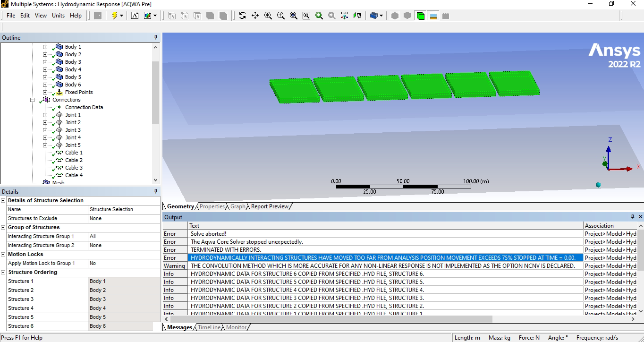The height and width of the screenshot is (342, 644).
Task: Select the 'Solve aborted!' error message row
Action: (x=208, y=234)
